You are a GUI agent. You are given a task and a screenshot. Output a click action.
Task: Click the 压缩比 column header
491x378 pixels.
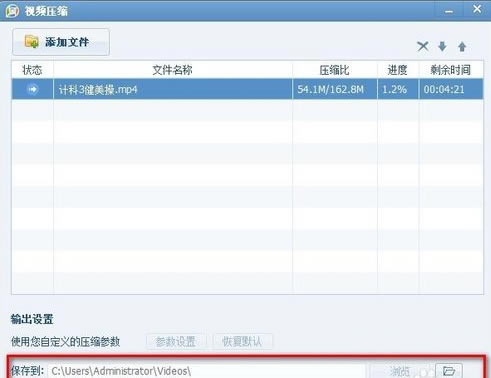pos(335,70)
